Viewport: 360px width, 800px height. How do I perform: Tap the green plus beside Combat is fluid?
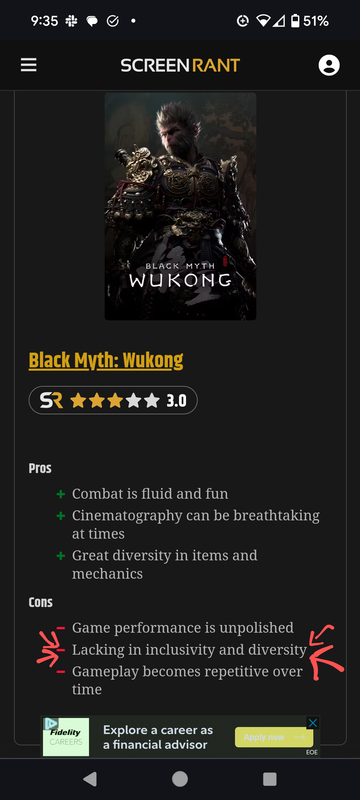[61, 494]
